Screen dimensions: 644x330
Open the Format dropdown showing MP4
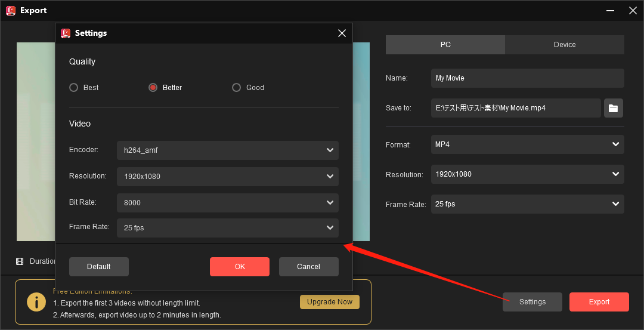527,144
